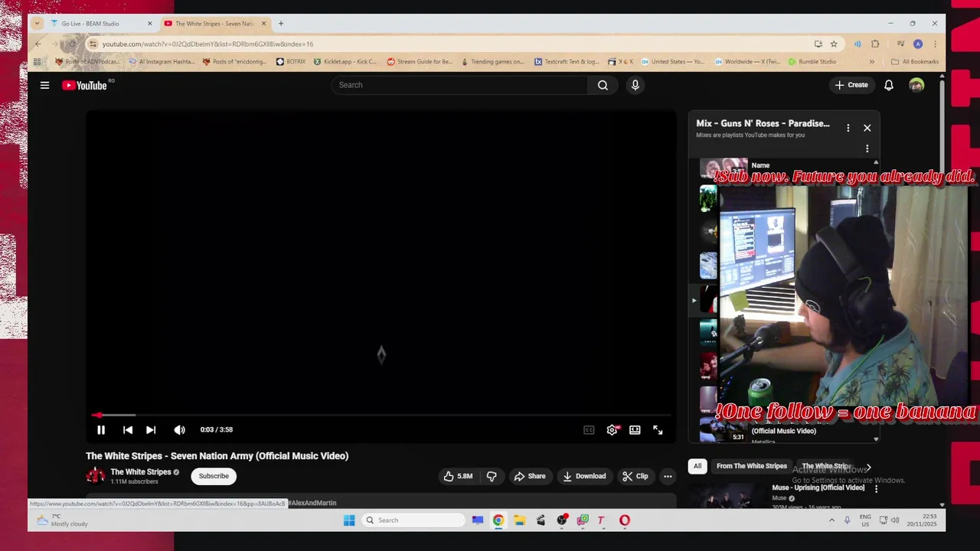Open a new browser tab
The width and height of the screenshot is (980, 551).
tap(281, 24)
